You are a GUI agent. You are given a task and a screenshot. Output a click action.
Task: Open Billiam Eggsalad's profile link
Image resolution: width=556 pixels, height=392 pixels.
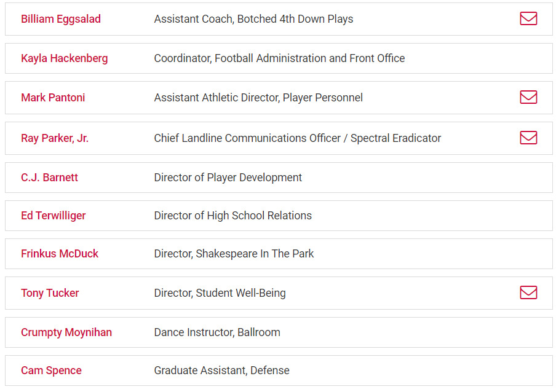(x=61, y=19)
